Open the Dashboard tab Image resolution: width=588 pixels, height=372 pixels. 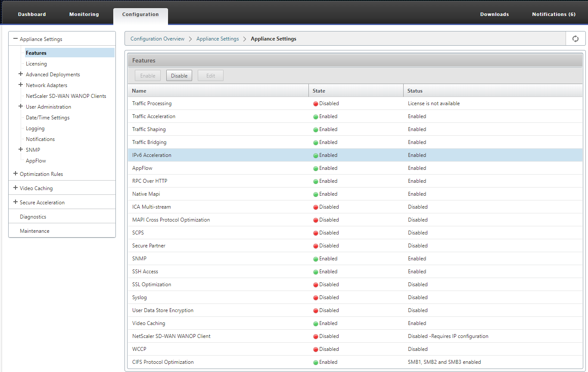click(32, 14)
